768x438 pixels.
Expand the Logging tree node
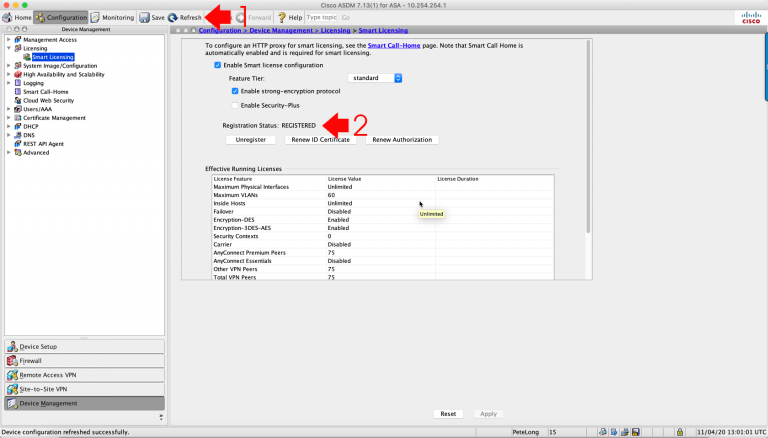(8, 83)
